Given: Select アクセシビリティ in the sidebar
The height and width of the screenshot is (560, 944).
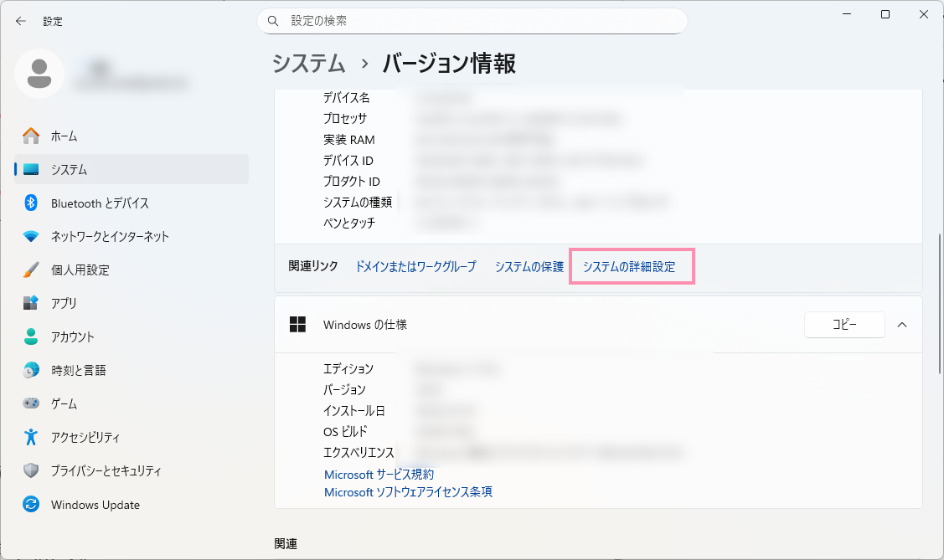Looking at the screenshot, I should 85,437.
